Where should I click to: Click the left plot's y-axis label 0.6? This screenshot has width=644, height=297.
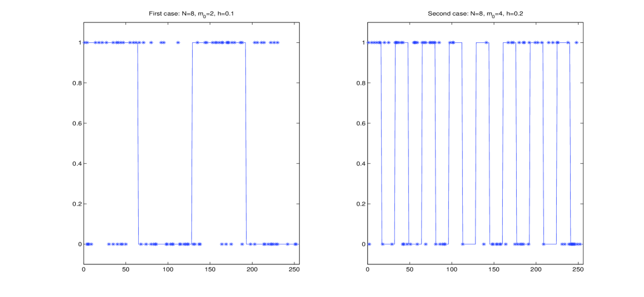tap(76, 123)
